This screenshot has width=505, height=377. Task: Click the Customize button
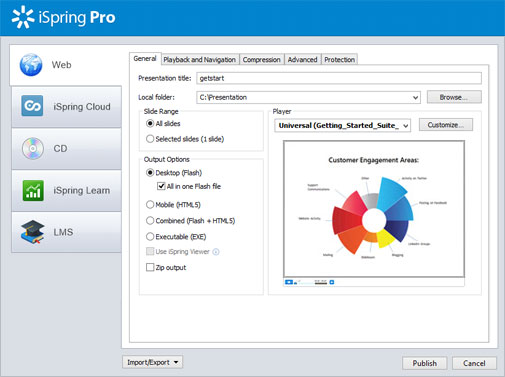point(446,125)
